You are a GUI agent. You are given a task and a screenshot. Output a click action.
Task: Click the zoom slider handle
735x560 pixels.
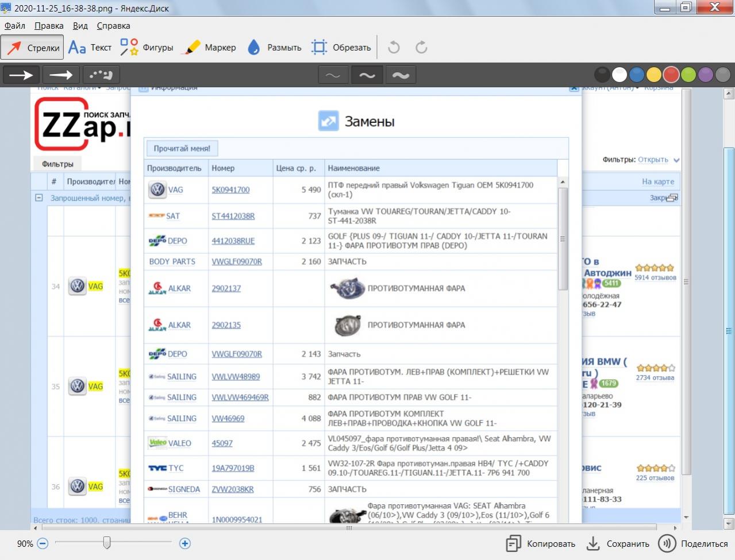point(106,542)
